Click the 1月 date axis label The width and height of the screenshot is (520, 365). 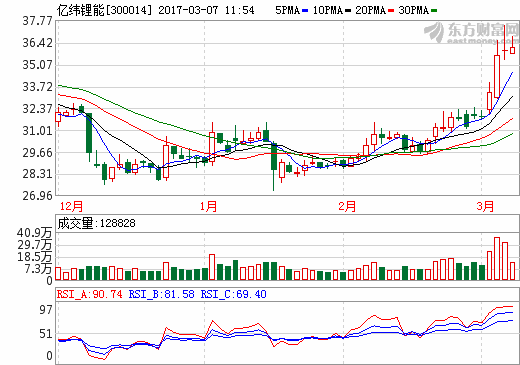209,206
